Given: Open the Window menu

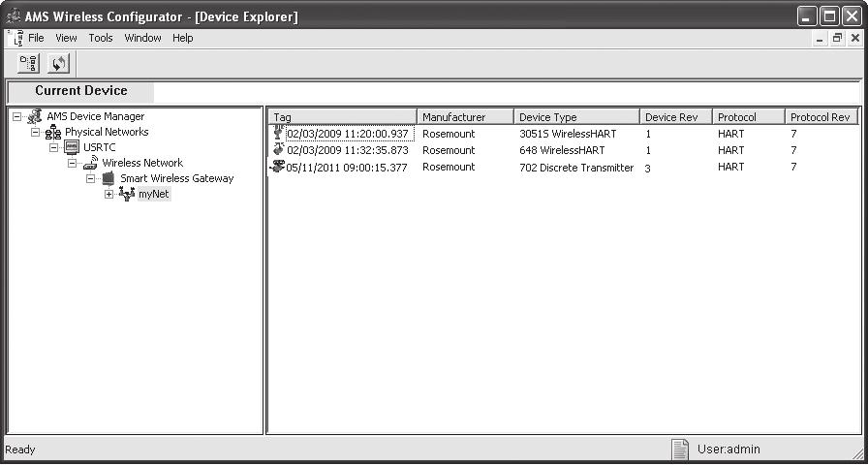Looking at the screenshot, I should [x=142, y=38].
